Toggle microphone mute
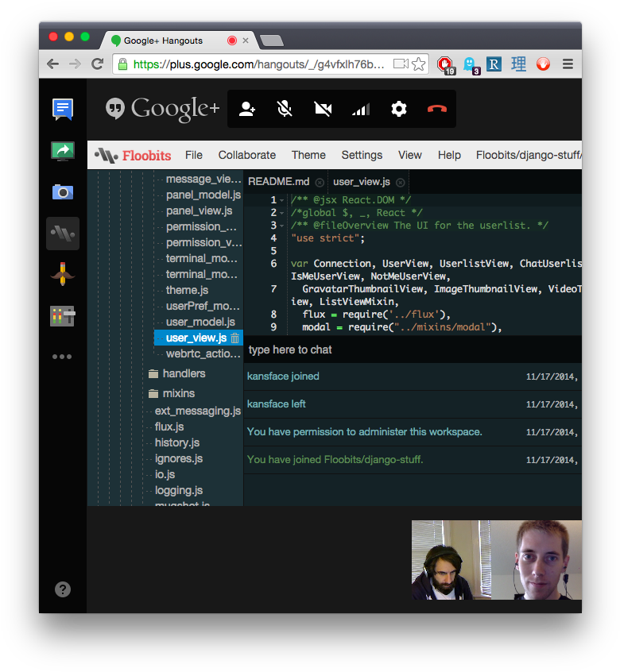 (285, 109)
